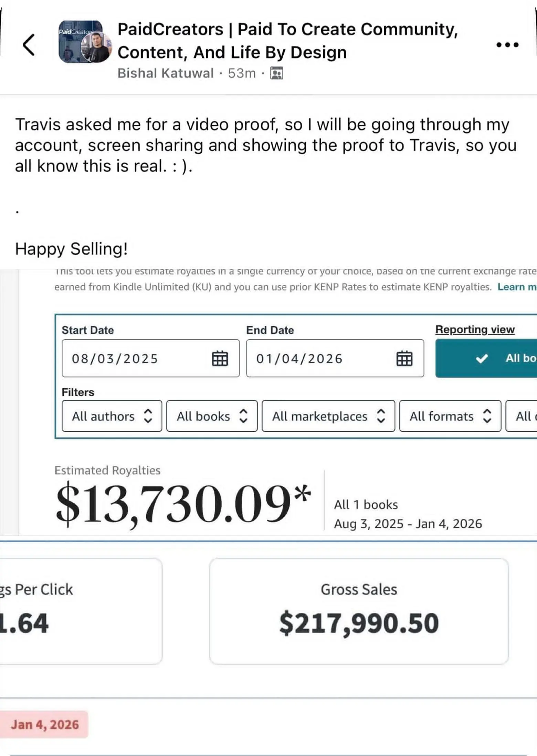537x756 pixels.
Task: Expand the All marketplaces filter
Action: coord(328,416)
